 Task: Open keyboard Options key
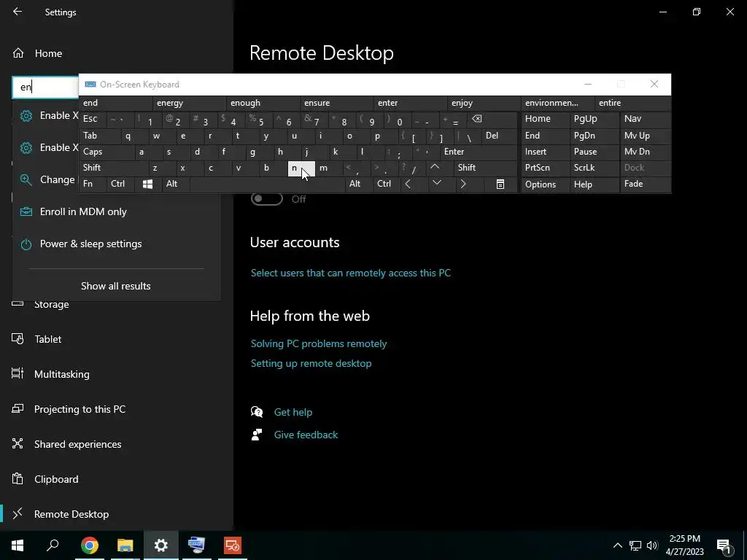coord(545,184)
